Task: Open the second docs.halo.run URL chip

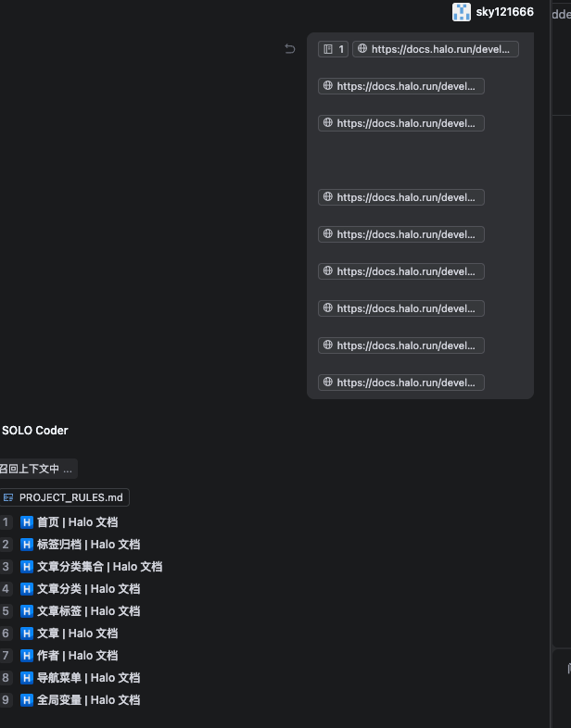Action: click(x=401, y=86)
